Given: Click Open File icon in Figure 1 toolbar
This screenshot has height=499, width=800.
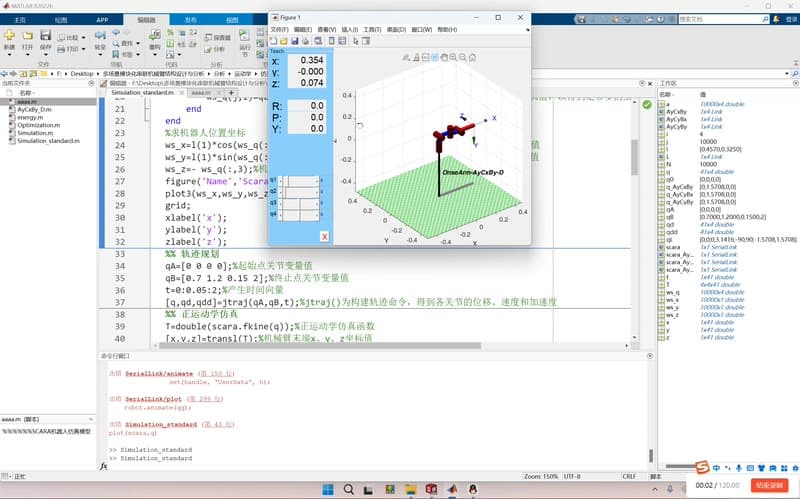Looking at the screenshot, I should click(284, 41).
